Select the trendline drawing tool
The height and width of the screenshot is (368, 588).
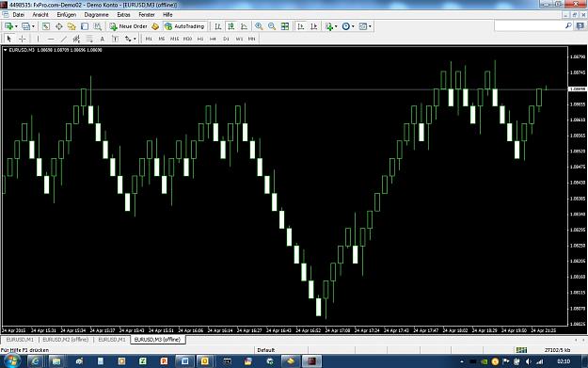(x=64, y=39)
